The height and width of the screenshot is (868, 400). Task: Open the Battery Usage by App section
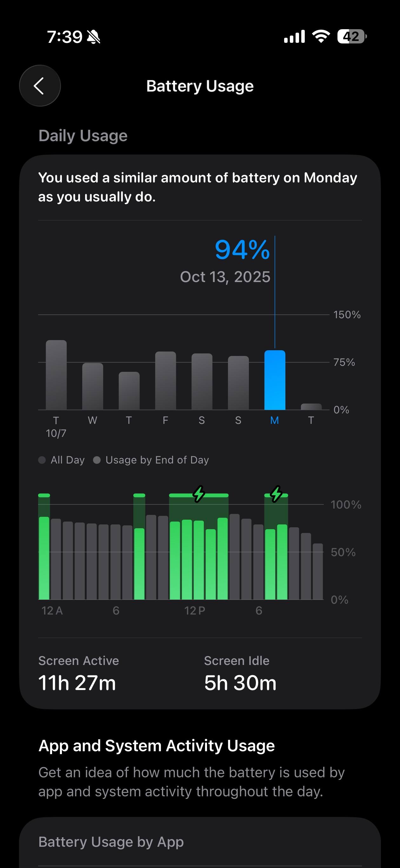[111, 842]
